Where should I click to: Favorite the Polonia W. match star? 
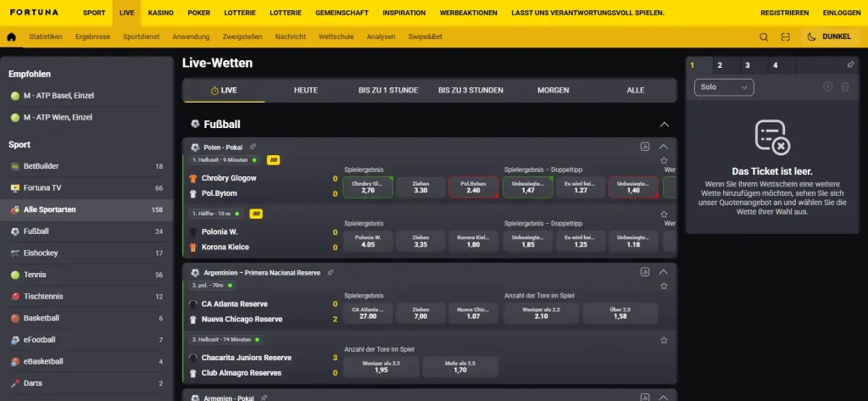click(x=665, y=214)
